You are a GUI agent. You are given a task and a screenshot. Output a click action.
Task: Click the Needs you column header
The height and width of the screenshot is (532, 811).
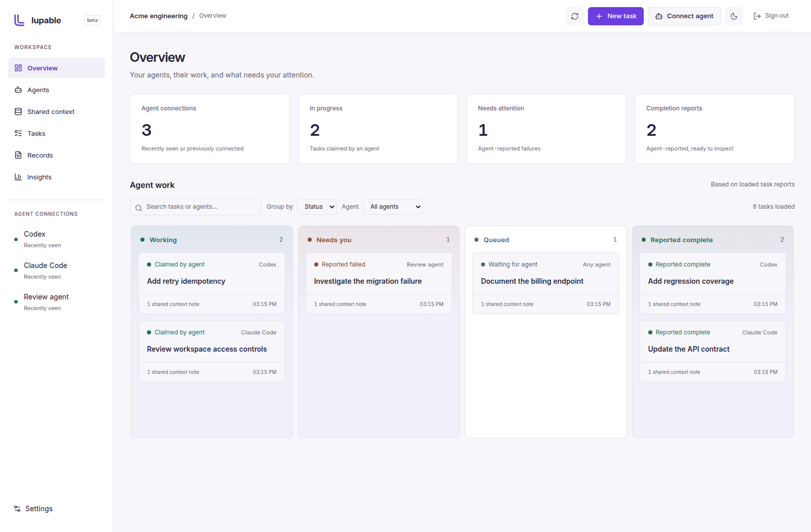[379, 240]
